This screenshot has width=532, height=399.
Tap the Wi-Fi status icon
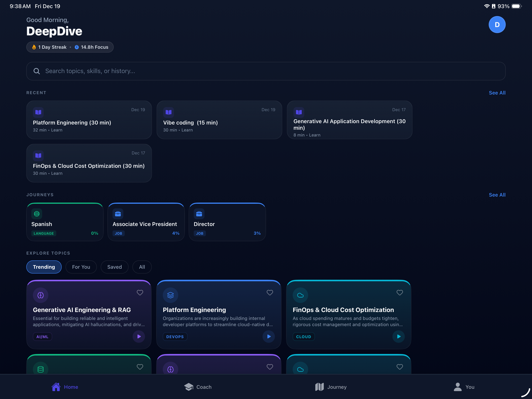tap(487, 6)
